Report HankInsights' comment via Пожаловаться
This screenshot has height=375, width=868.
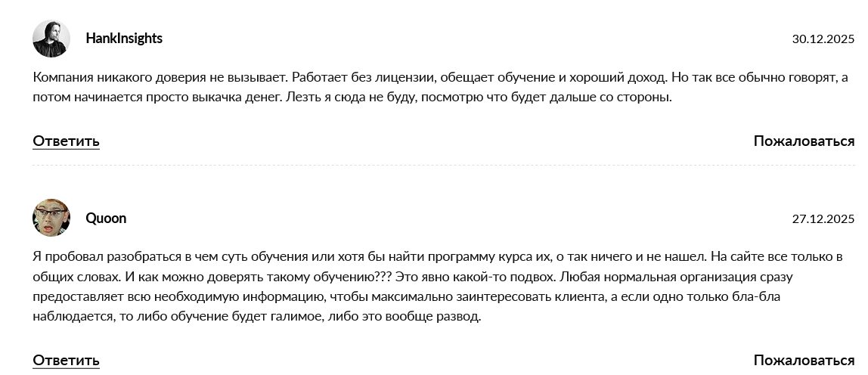[804, 141]
